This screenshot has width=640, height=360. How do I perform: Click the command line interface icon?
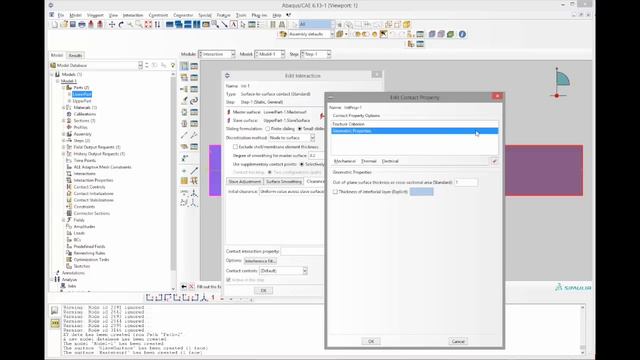pyautogui.click(x=55, y=324)
